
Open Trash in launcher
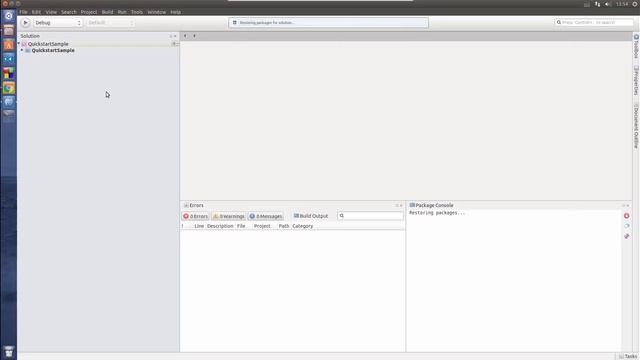[9, 351]
